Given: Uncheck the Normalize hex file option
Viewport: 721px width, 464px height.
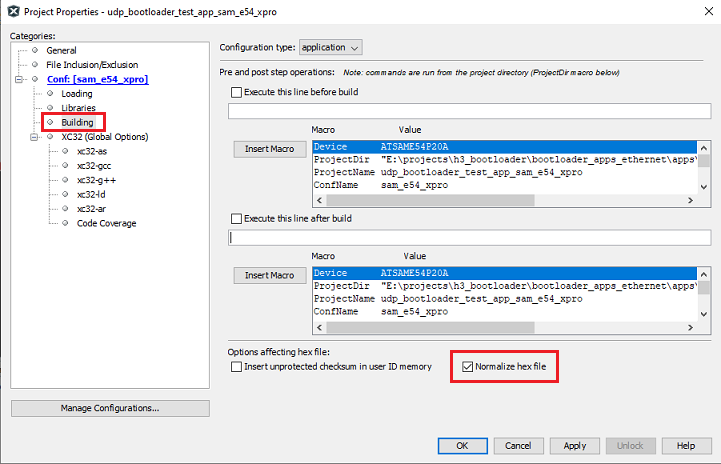Looking at the screenshot, I should click(x=467, y=367).
